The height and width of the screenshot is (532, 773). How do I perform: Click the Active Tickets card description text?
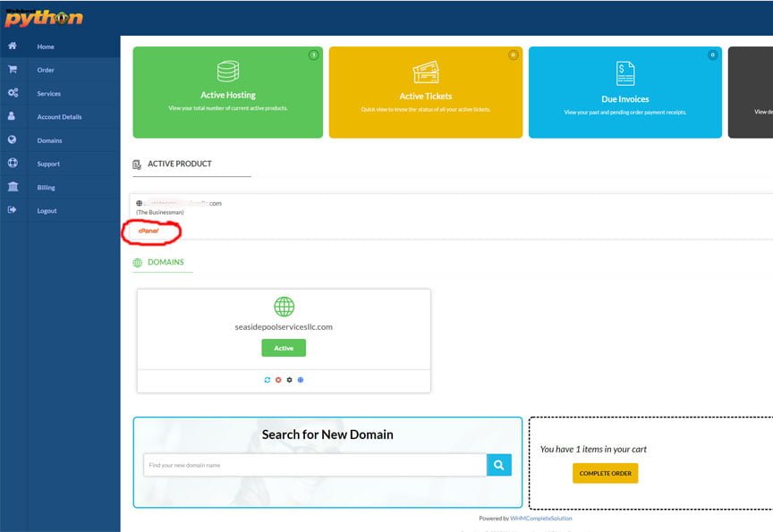[x=426, y=109]
